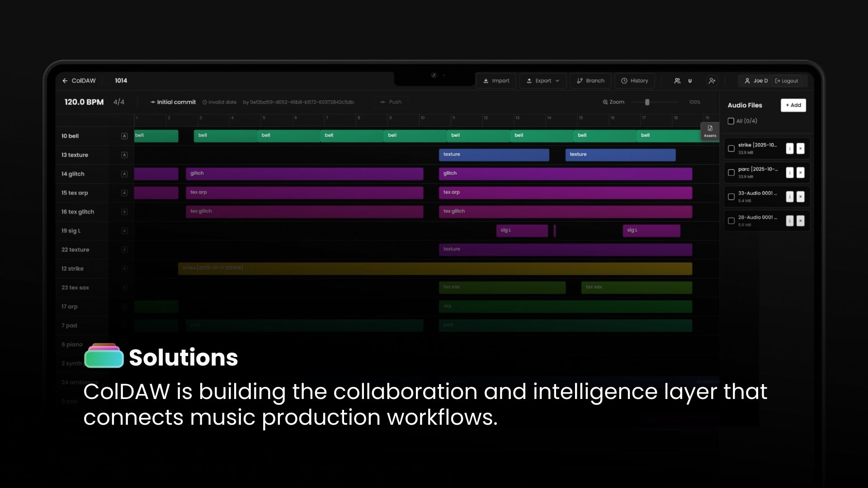Open the Joe D profile
Viewport: 868px width, 488px height.
[756, 81]
